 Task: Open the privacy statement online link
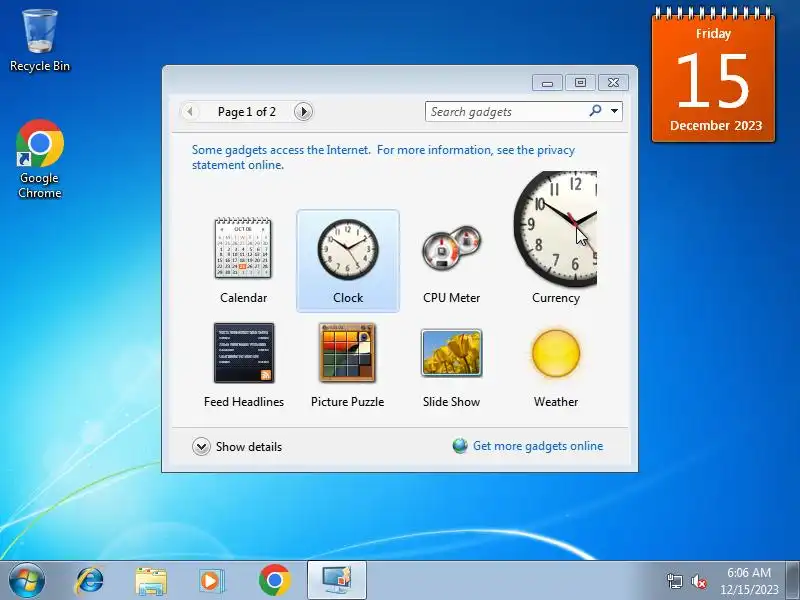(x=383, y=157)
